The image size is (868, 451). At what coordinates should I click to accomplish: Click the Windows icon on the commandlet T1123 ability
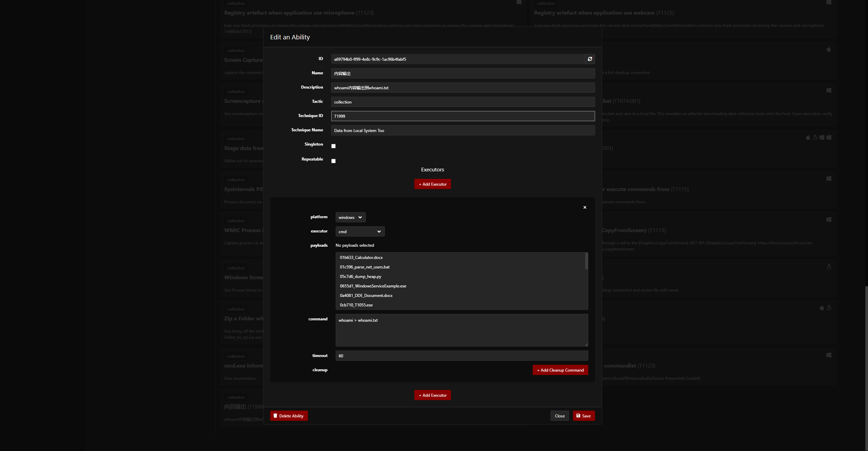829,355
